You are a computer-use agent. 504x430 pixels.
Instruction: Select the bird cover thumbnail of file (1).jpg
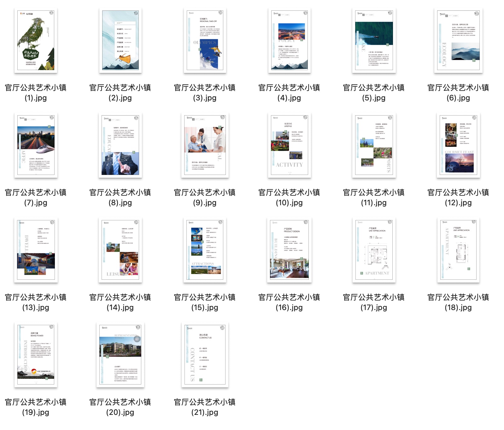(36, 40)
